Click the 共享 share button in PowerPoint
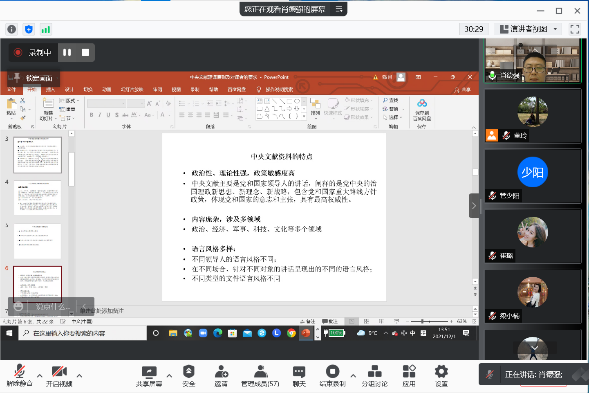 [x=463, y=90]
